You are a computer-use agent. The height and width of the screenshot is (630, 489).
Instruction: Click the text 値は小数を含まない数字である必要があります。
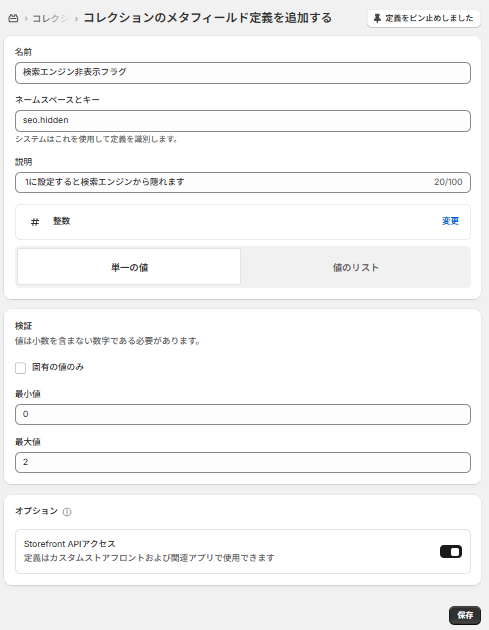pyautogui.click(x=108, y=341)
